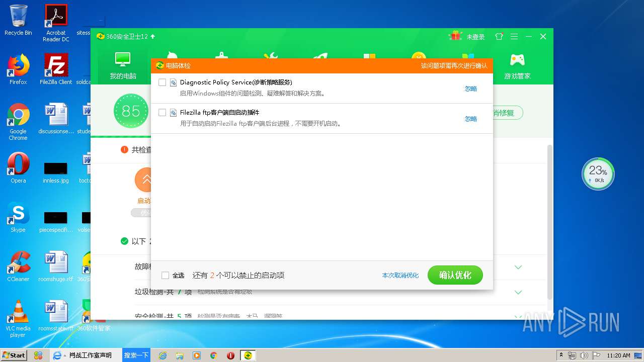The height and width of the screenshot is (362, 644).
Task: Open the 游戏管家 game manager tab
Action: tap(517, 65)
